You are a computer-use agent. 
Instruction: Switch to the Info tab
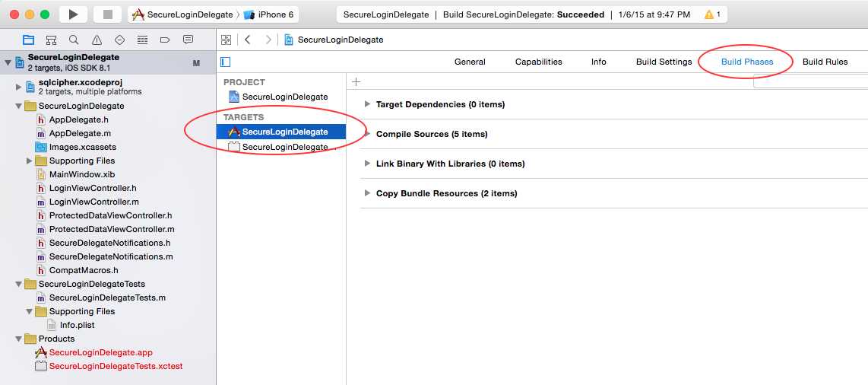click(598, 62)
